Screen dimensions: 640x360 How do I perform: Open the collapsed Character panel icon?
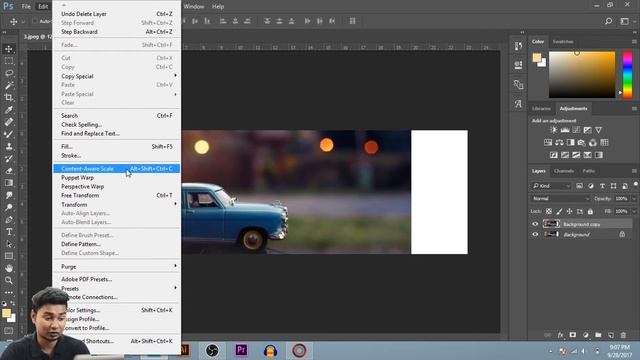point(518,104)
